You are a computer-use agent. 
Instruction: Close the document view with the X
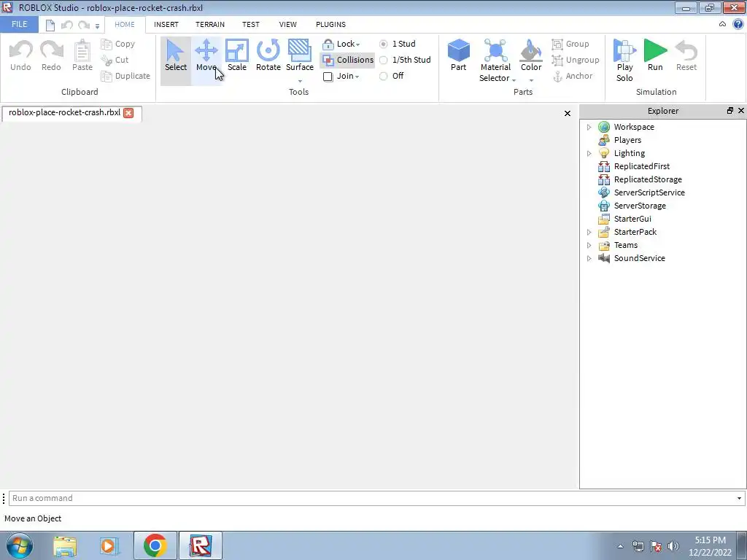coord(568,113)
